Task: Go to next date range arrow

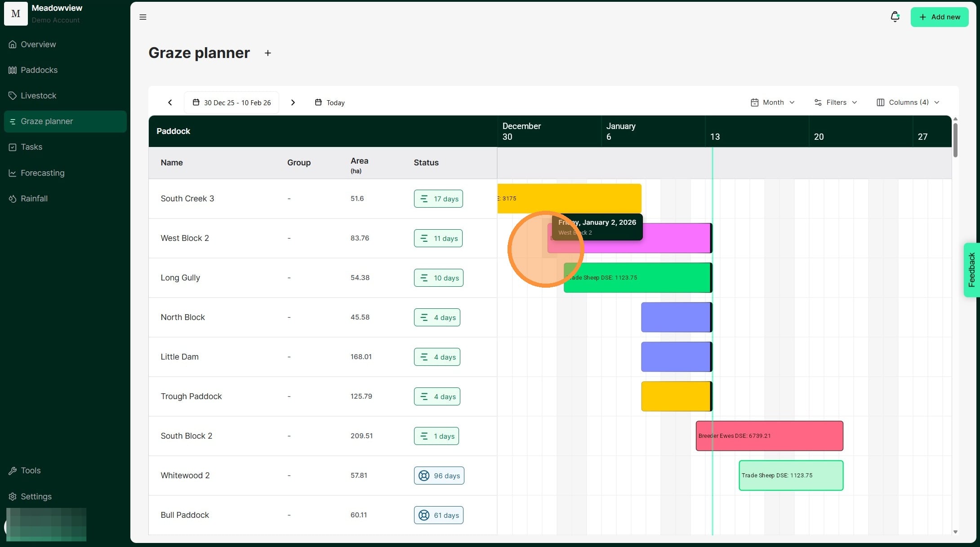Action: pos(293,102)
